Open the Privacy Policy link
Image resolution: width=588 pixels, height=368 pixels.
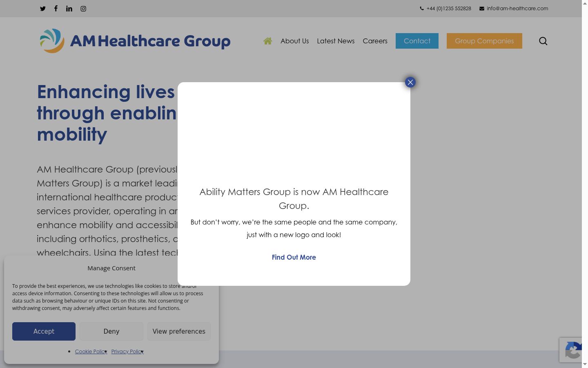pyautogui.click(x=127, y=351)
